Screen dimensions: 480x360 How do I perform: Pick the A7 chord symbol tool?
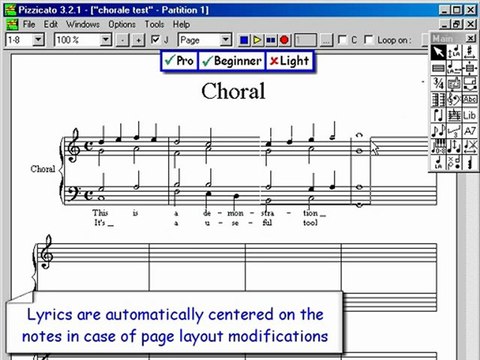469,131
